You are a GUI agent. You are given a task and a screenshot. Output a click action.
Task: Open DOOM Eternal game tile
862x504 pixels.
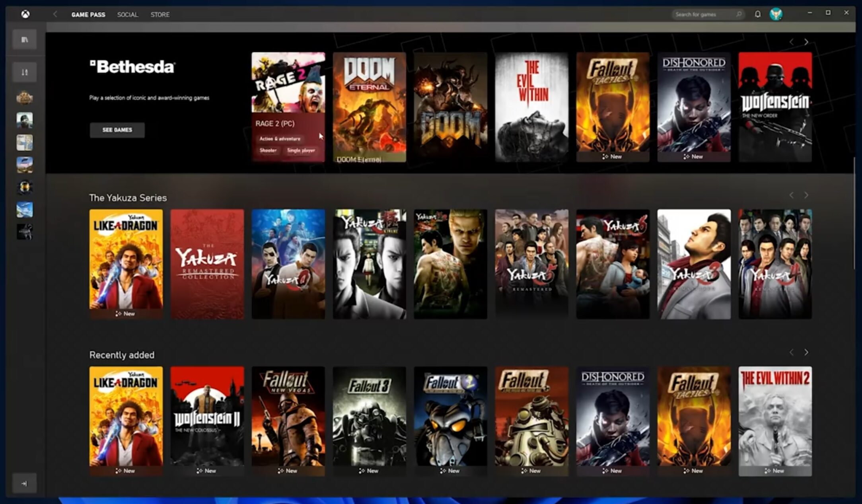369,107
